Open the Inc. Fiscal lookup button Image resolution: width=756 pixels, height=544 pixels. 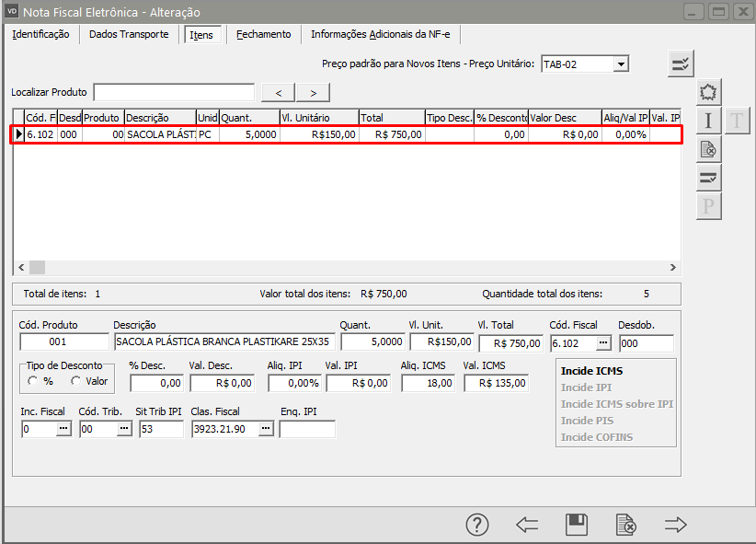point(63,429)
